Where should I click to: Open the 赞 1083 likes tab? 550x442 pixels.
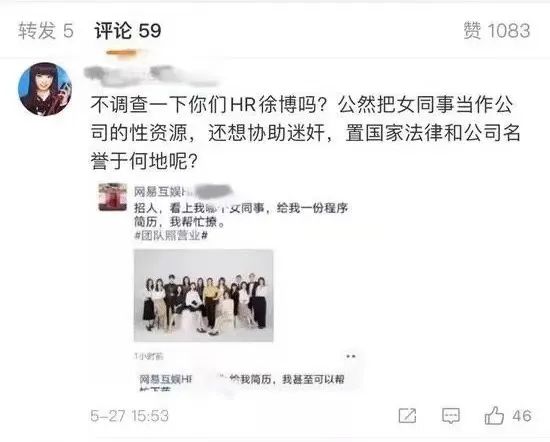(x=496, y=30)
